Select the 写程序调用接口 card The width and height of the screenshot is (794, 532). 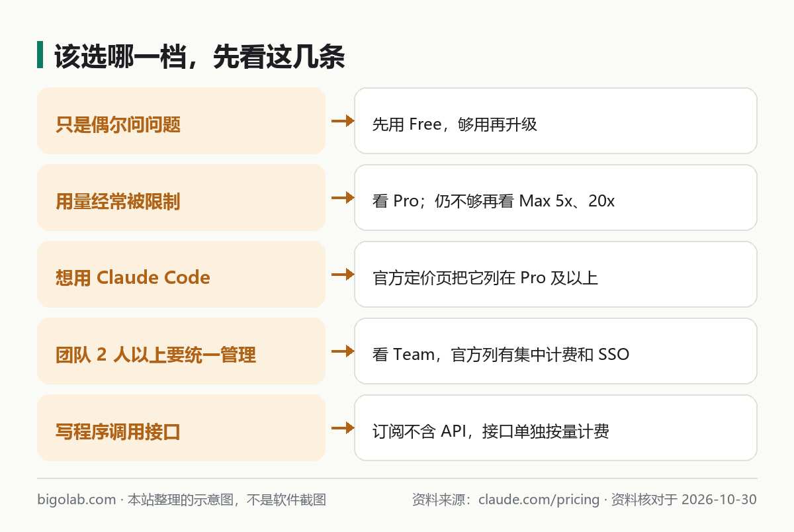coord(181,428)
